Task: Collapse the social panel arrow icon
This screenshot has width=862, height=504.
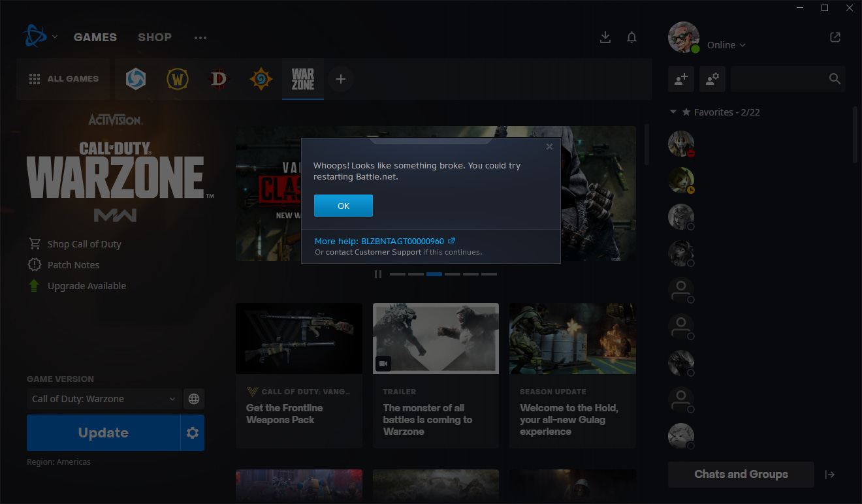Action: (x=830, y=475)
